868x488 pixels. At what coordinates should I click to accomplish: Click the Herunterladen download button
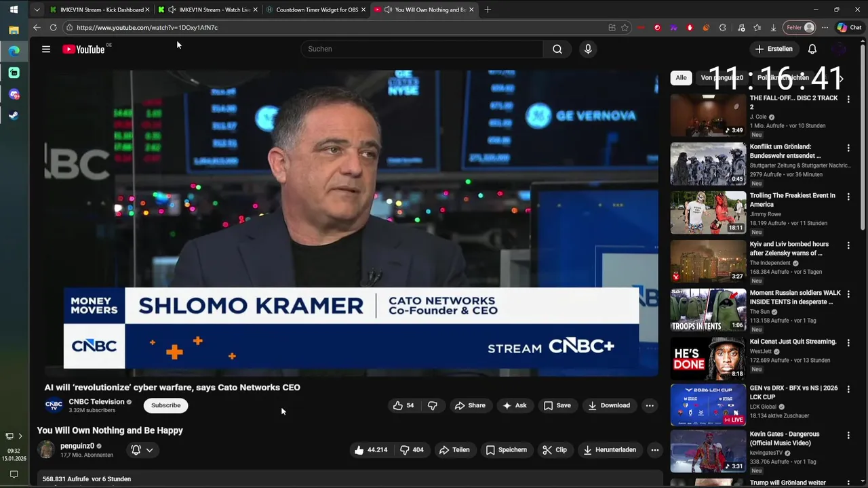click(609, 450)
